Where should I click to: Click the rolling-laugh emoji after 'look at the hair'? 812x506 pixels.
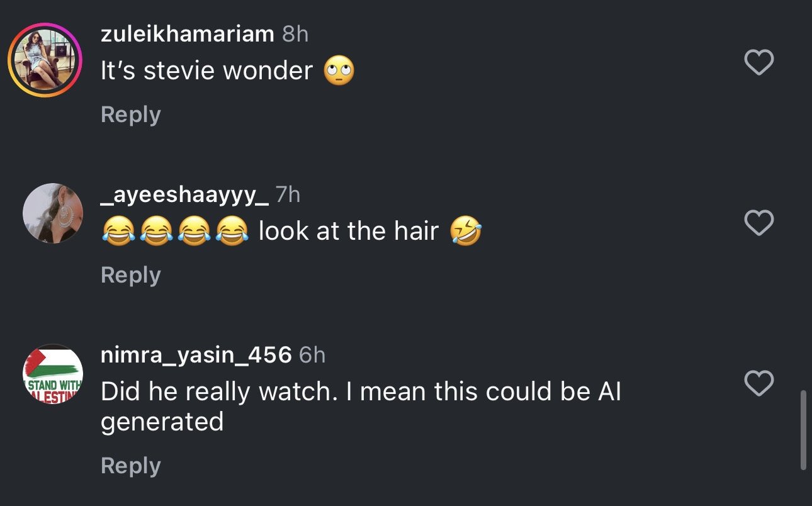pos(466,232)
